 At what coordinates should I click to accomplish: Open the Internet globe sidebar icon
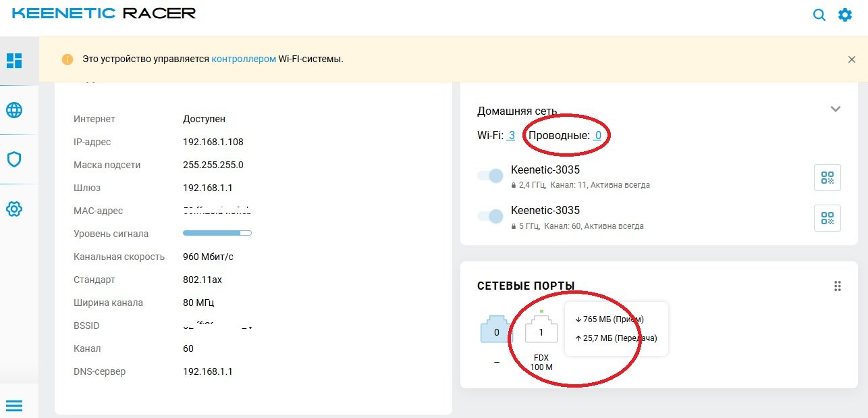14,110
